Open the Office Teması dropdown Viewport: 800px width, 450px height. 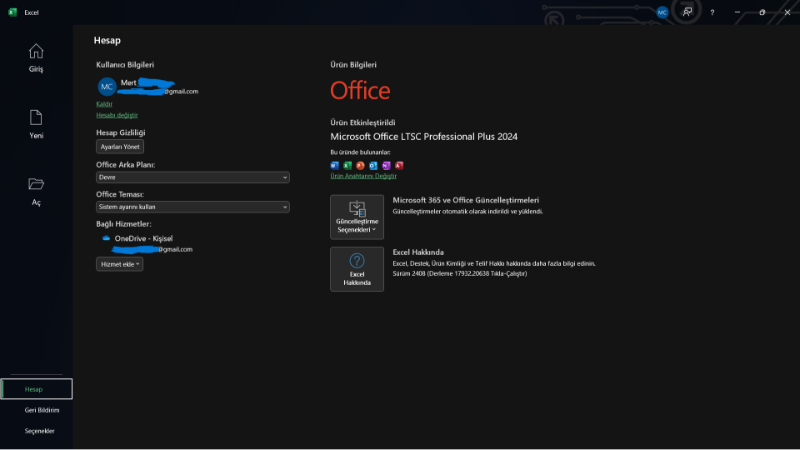pos(193,207)
